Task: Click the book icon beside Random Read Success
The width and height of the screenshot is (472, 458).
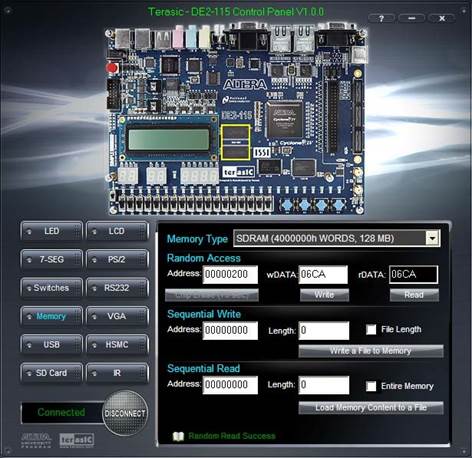Action: 179,436
